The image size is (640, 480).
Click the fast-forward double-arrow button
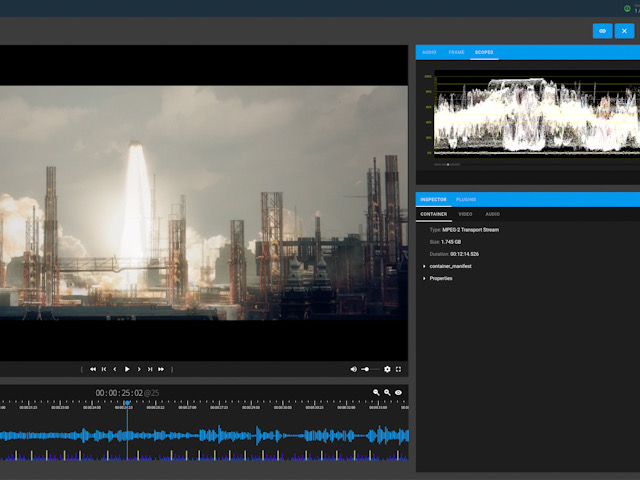pos(161,369)
